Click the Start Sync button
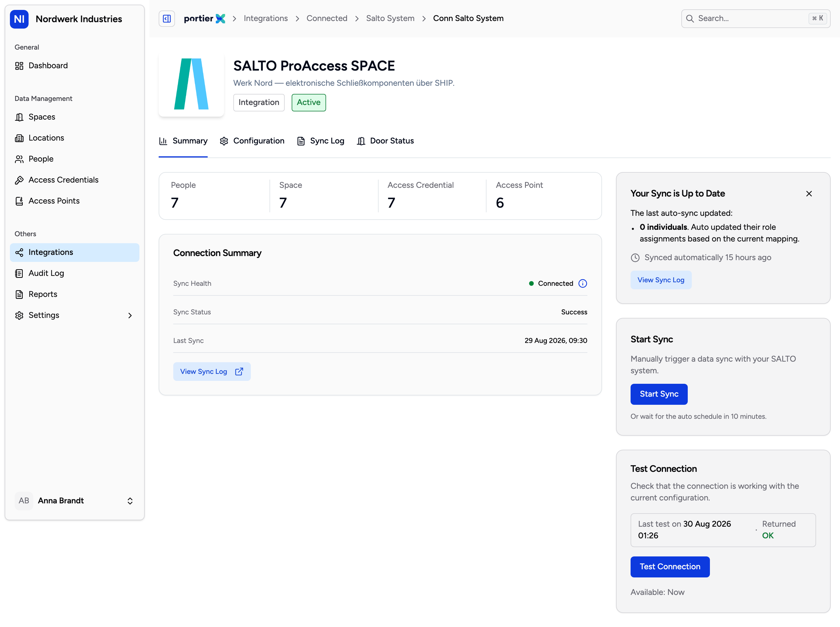Screen dimensions: 840x627 tap(659, 394)
